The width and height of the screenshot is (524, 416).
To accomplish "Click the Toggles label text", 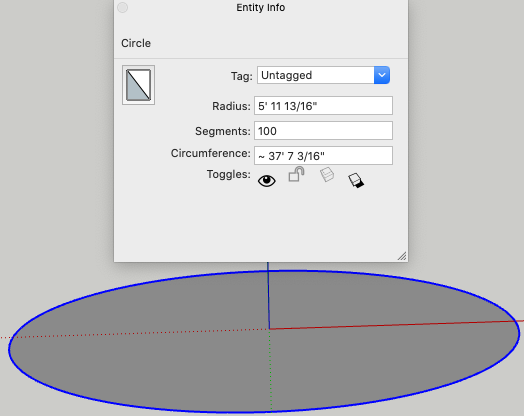I will (229, 174).
